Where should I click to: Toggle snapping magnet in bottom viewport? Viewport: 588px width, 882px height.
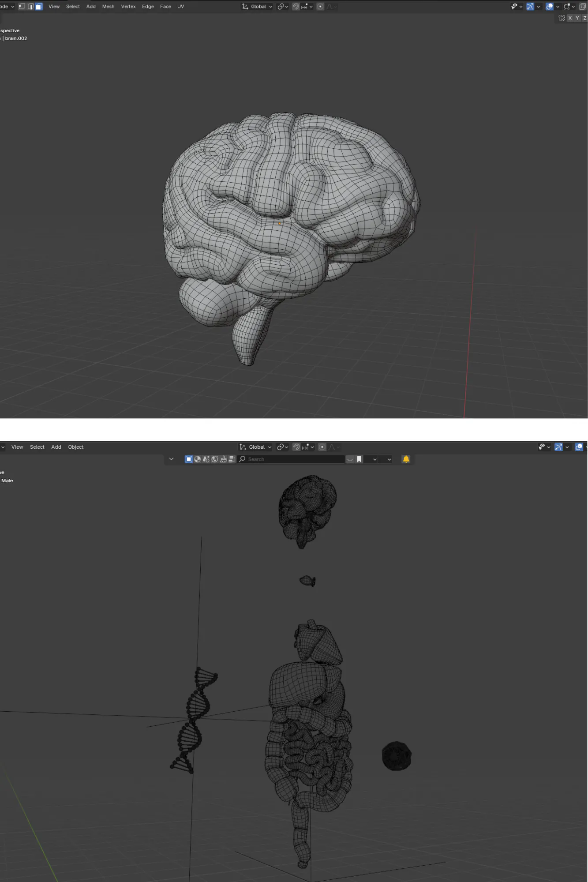(x=296, y=447)
